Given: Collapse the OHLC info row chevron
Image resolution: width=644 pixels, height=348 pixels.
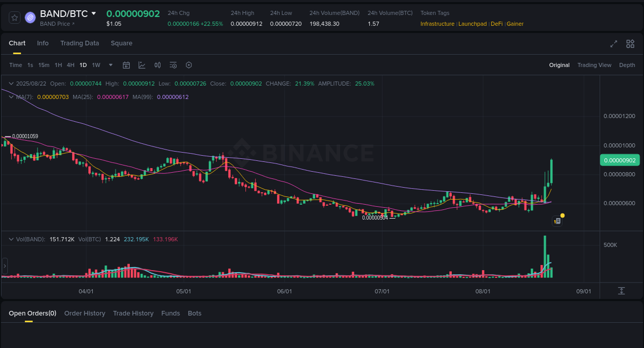Looking at the screenshot, I should click(x=11, y=83).
